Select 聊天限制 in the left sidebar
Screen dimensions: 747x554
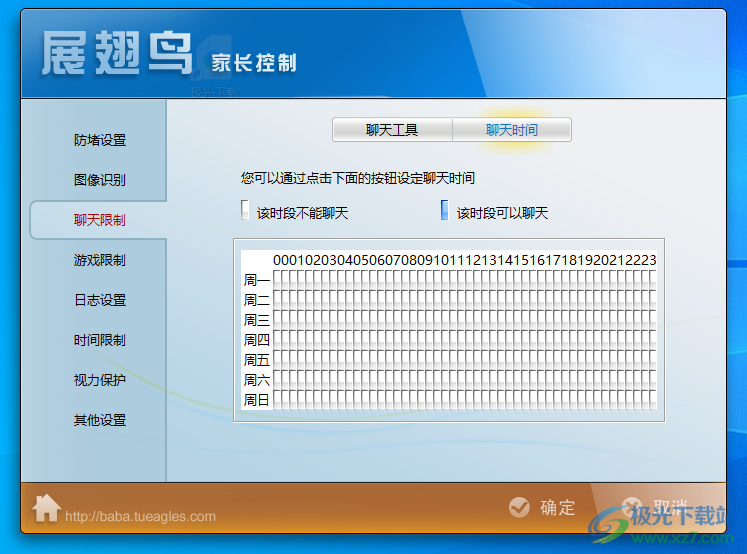99,220
